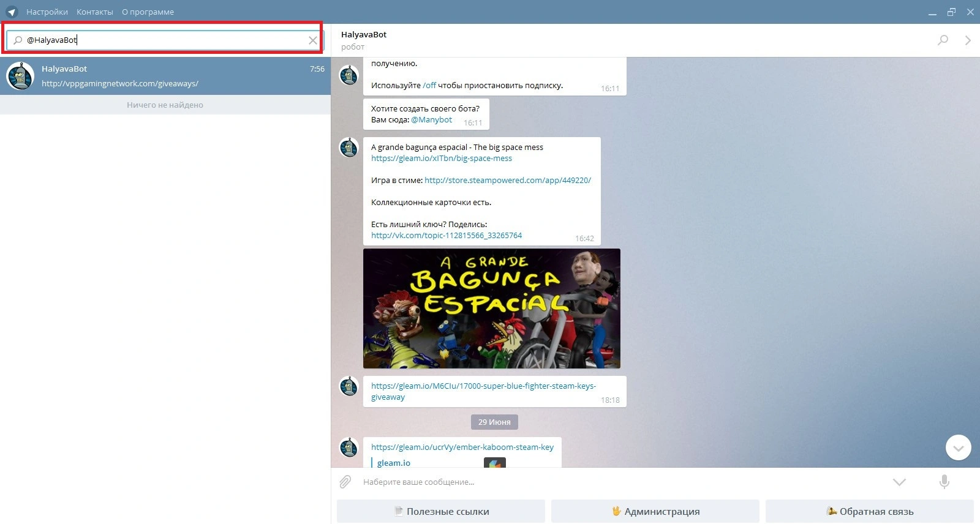The width and height of the screenshot is (980, 524).
Task: Open the Steam store app/449220 link
Action: coord(508,180)
